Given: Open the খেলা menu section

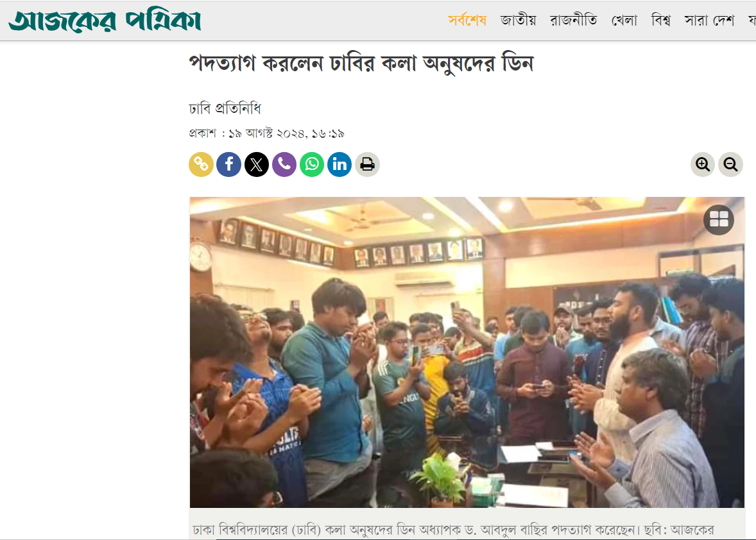Looking at the screenshot, I should (x=624, y=21).
